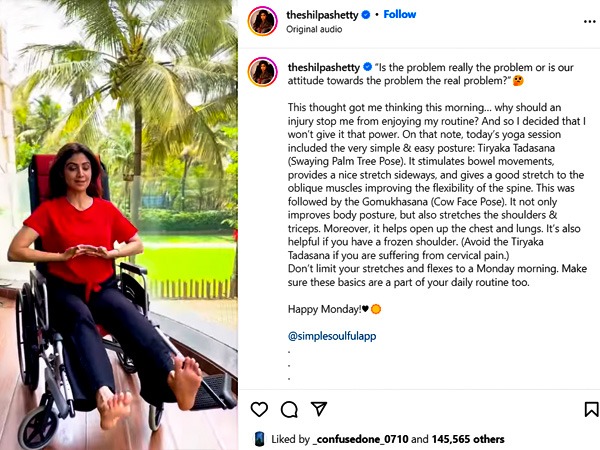Open the @simplesoulfulapp mention

pos(332,336)
